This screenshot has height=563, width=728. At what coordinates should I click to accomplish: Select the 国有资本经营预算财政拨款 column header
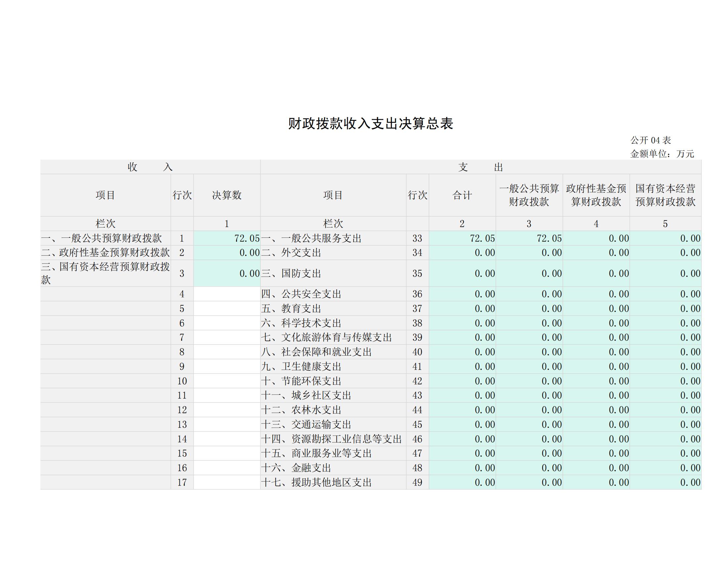(666, 195)
